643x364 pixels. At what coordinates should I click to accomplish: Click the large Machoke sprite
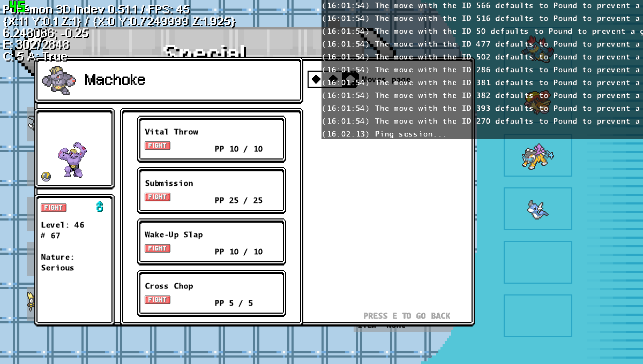(x=72, y=160)
